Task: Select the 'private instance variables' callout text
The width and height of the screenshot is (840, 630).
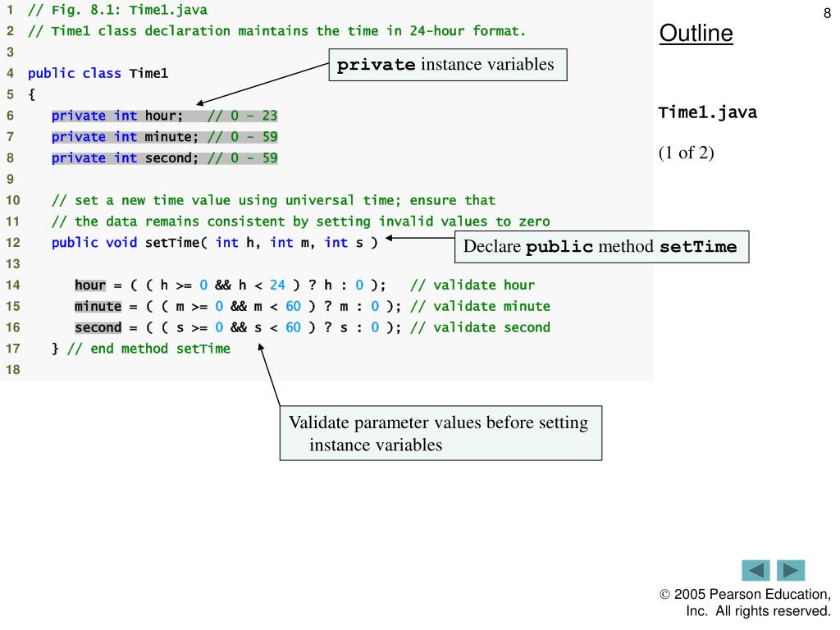Action: [x=445, y=64]
